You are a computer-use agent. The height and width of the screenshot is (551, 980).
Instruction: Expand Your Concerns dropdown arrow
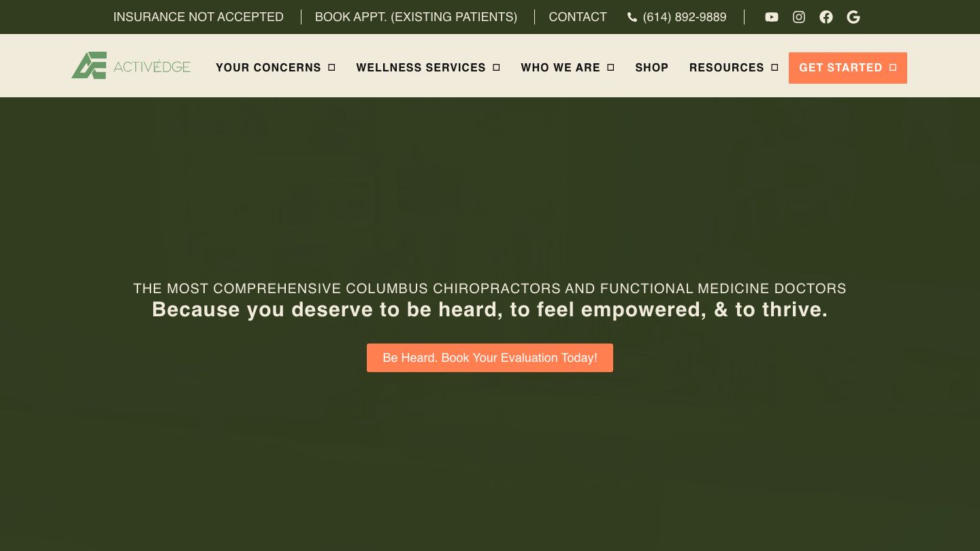(332, 67)
